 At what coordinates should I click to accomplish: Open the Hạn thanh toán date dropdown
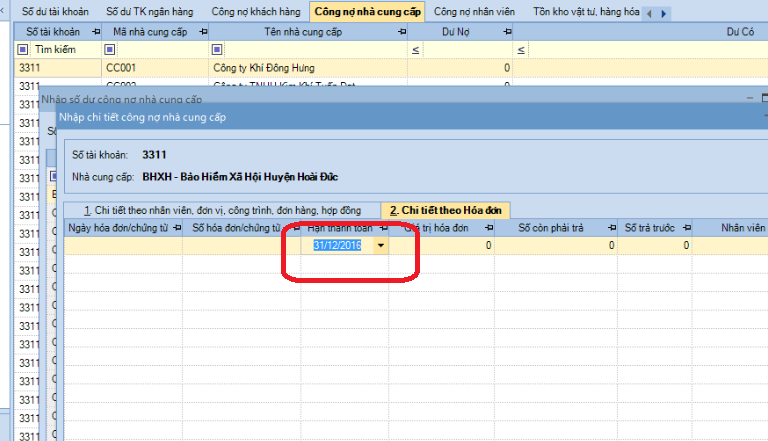click(x=380, y=245)
